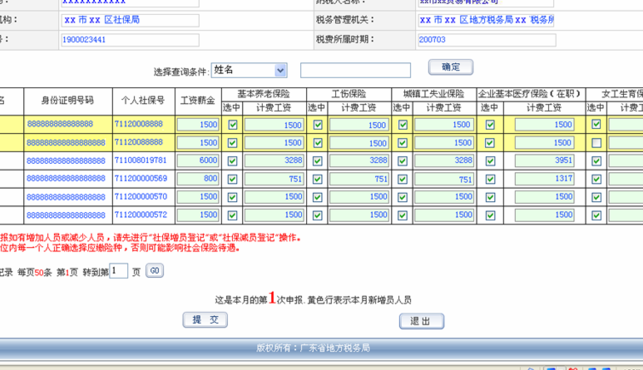Open the 个人社保号 link 711200000570
Image resolution: width=643 pixels, height=370 pixels.
click(141, 196)
